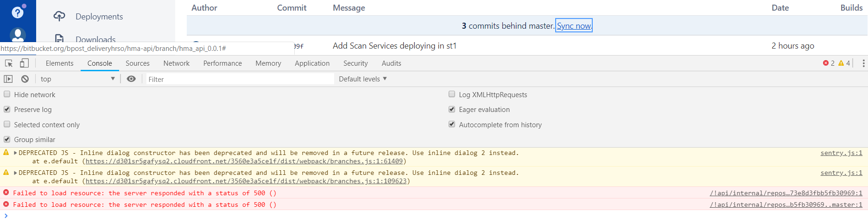
Task: Open branches.js:1:61409 cloudfront link
Action: (244, 161)
